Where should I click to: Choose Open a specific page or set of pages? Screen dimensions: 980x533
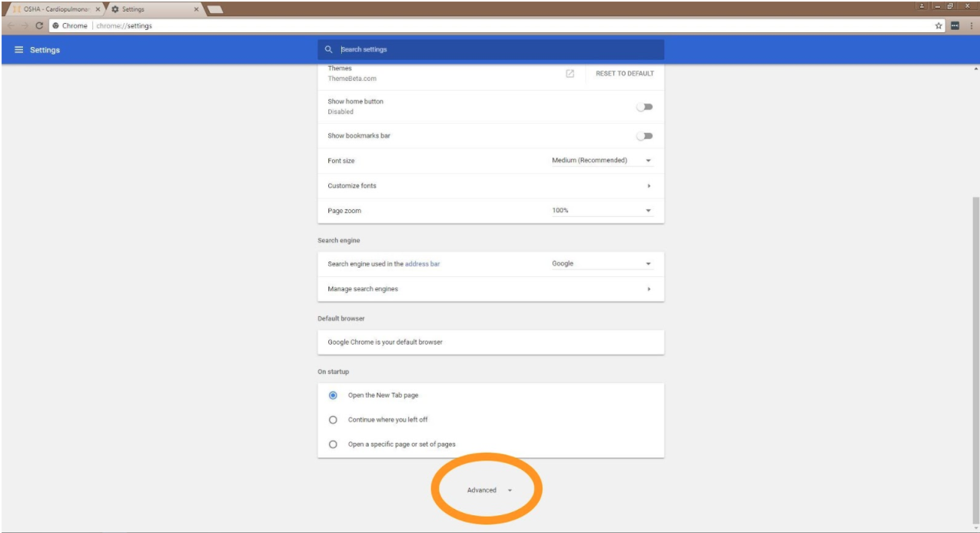pos(333,445)
